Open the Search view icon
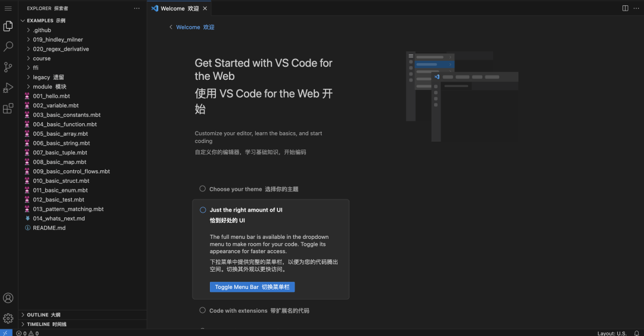The image size is (644, 336). click(8, 46)
